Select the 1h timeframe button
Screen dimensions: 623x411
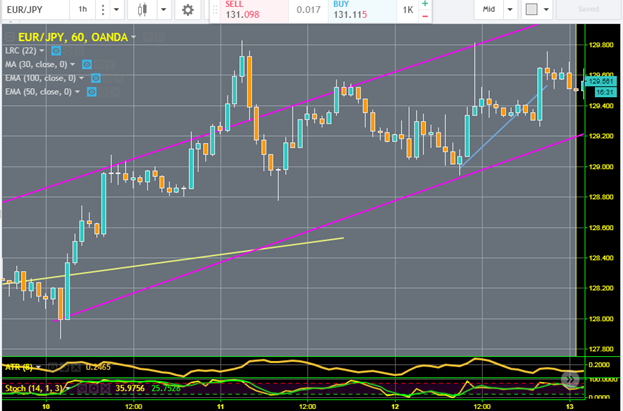click(83, 11)
